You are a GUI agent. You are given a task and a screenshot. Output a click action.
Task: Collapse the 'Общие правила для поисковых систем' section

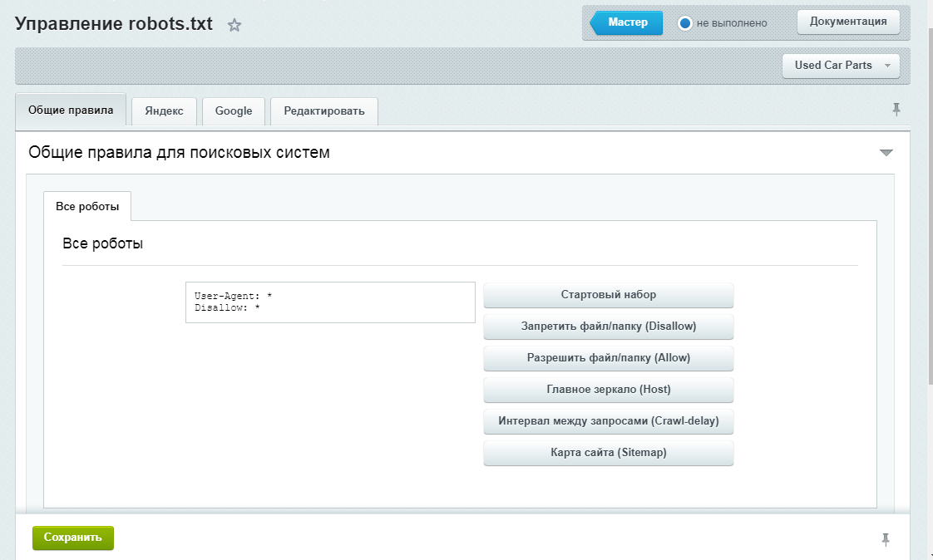[x=886, y=153]
